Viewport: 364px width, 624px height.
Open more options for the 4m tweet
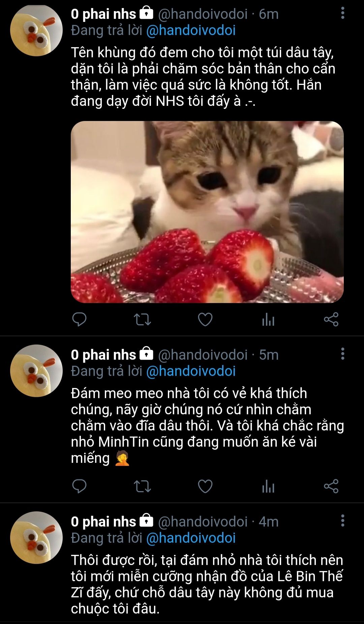(342, 521)
